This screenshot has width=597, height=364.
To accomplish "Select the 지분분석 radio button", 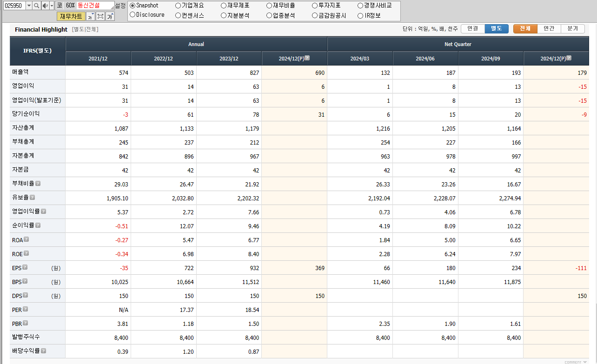I will pyautogui.click(x=224, y=15).
